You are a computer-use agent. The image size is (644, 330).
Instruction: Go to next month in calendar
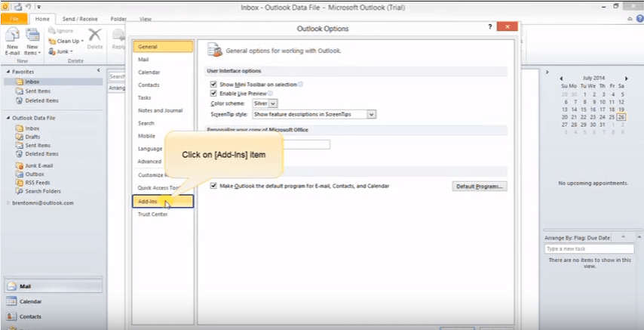click(627, 79)
